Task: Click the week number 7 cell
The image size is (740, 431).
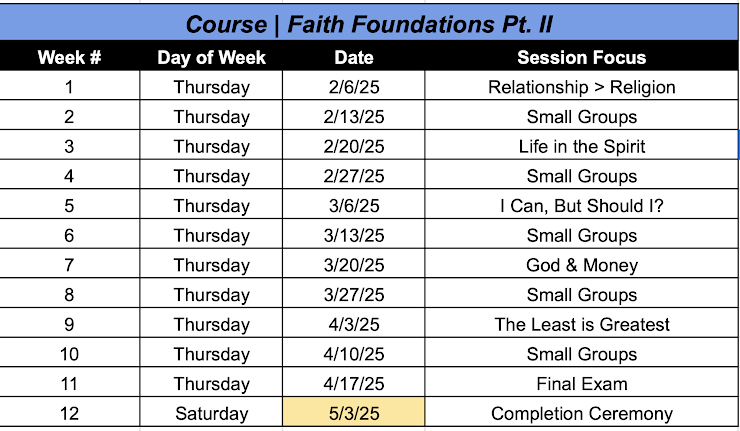Action: (x=69, y=265)
